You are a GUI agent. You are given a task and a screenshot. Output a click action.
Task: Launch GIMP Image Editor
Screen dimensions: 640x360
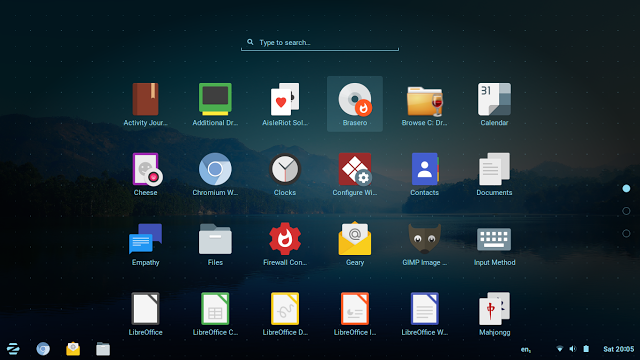(x=424, y=244)
